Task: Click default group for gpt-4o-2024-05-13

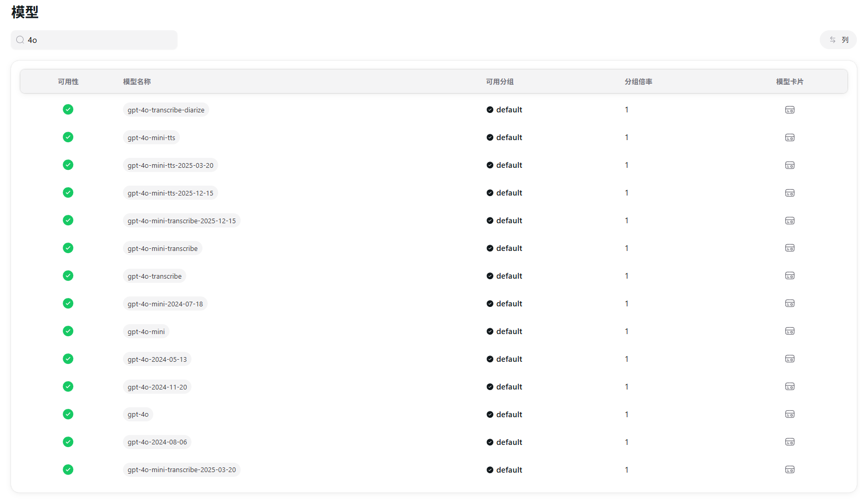Action: 504,359
